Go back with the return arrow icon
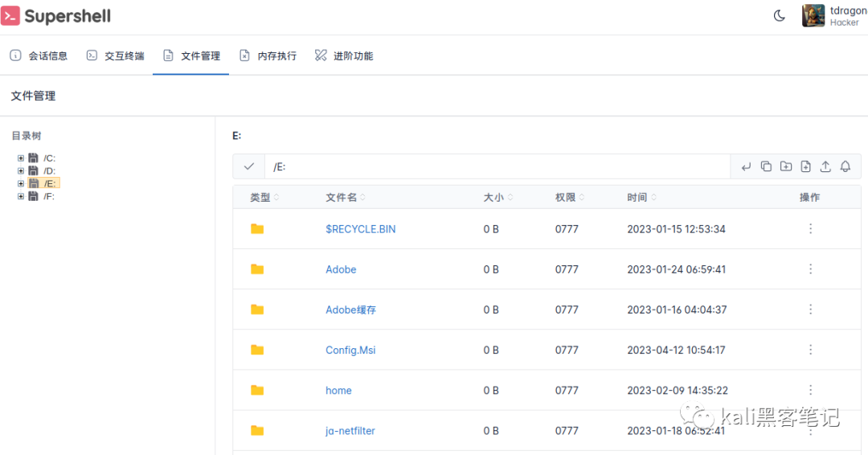 click(746, 166)
